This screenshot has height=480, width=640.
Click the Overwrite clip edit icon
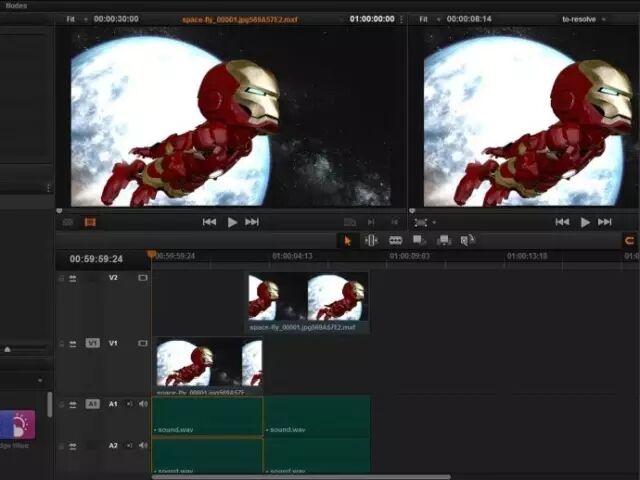click(444, 240)
